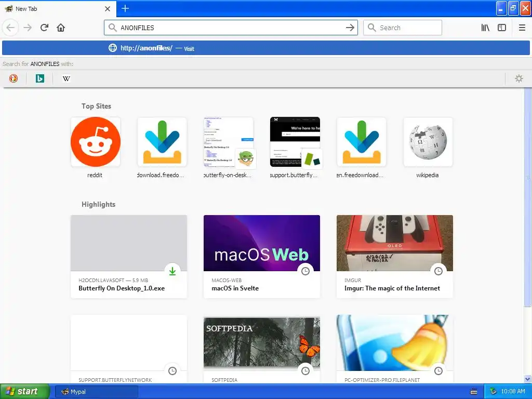Open the Library icon in toolbar
532x399 pixels.
coord(485,28)
